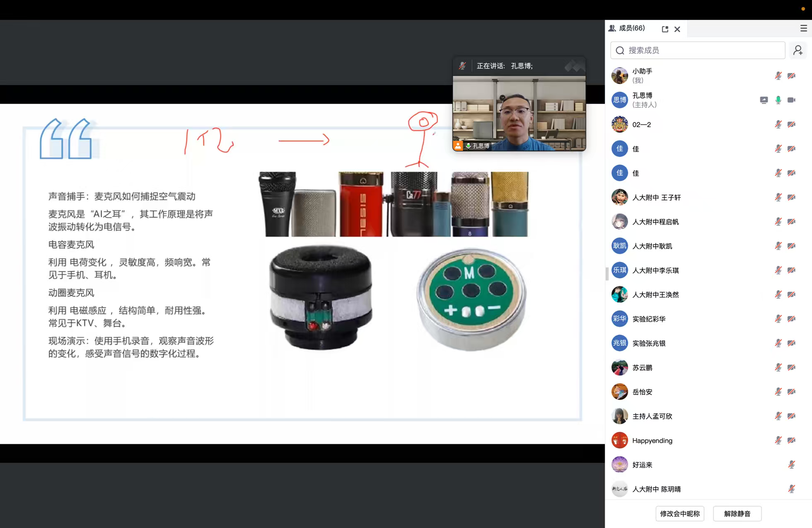Click 孔思博's green microphone icon
Image resolution: width=812 pixels, height=528 pixels.
[778, 100]
